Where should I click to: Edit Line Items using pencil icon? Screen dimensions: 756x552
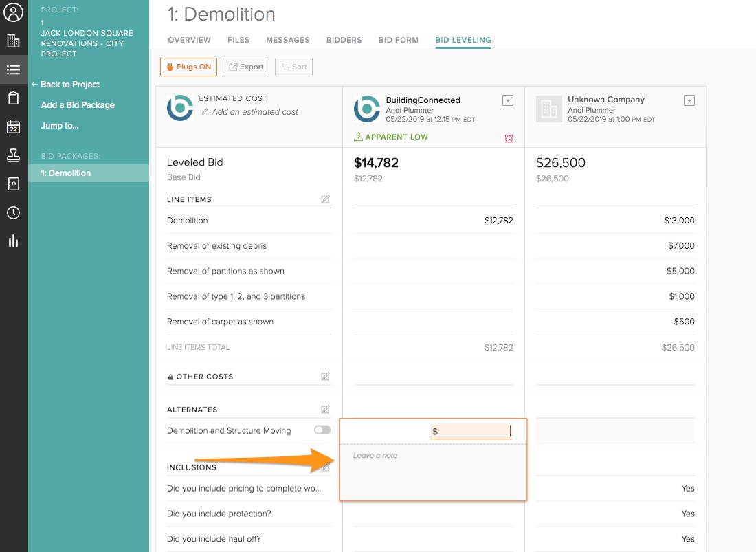[x=325, y=199]
